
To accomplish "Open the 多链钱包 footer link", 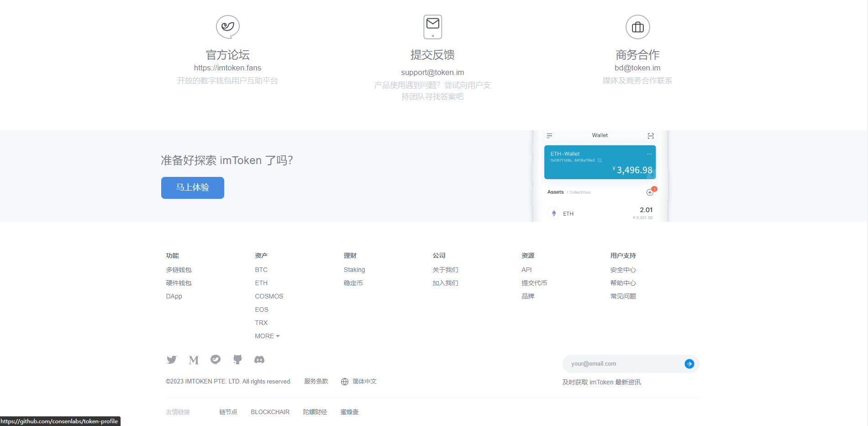I will point(179,270).
